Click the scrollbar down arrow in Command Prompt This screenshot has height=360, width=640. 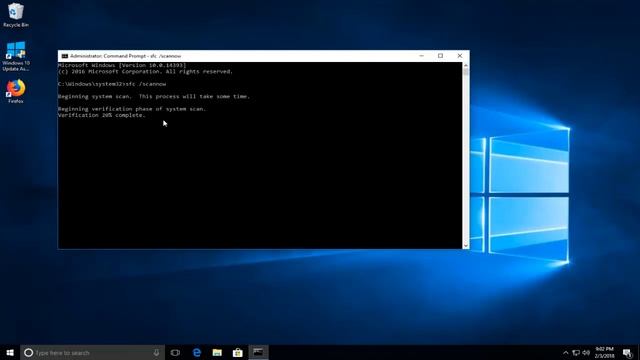pos(466,246)
